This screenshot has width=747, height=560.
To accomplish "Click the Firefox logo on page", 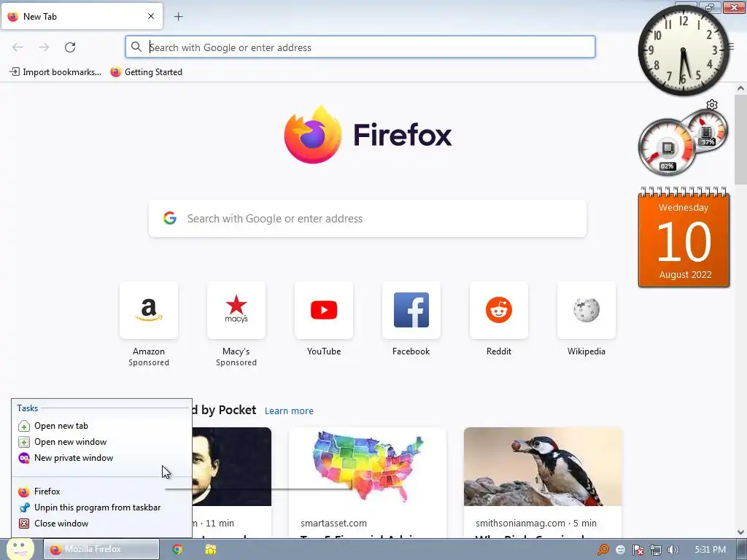I will click(368, 135).
